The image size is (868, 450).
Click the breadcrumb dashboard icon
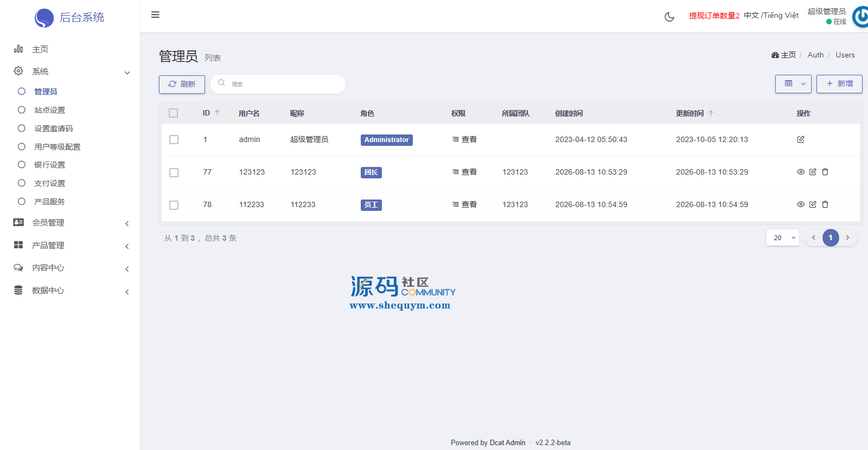pos(775,55)
